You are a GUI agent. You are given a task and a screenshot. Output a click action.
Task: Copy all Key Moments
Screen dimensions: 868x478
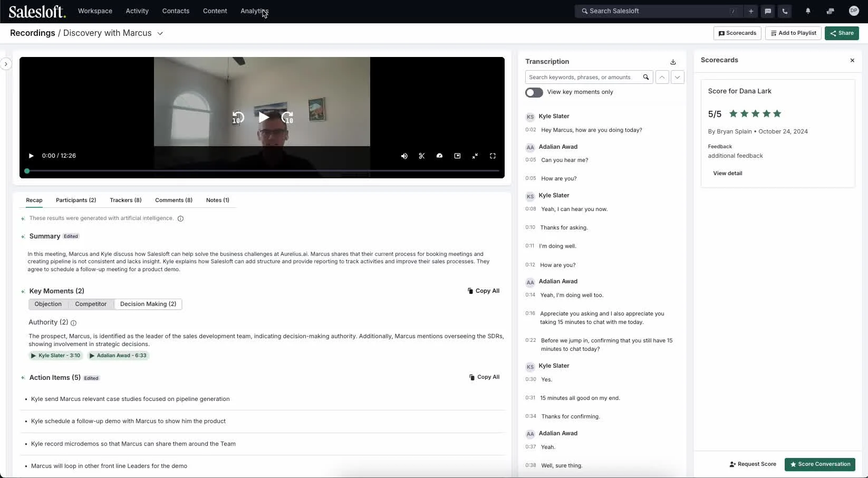point(484,291)
